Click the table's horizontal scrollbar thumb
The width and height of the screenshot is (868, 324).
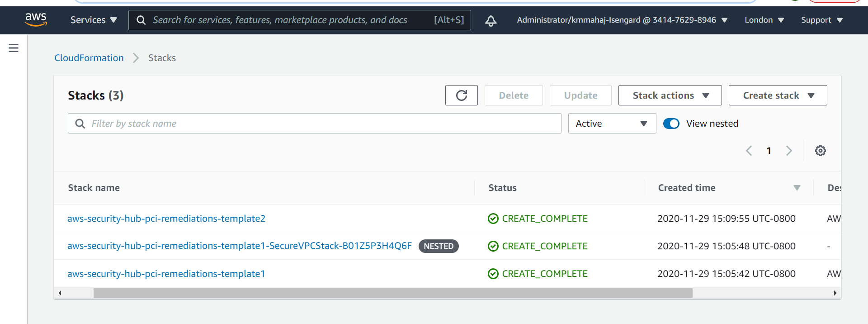393,293
